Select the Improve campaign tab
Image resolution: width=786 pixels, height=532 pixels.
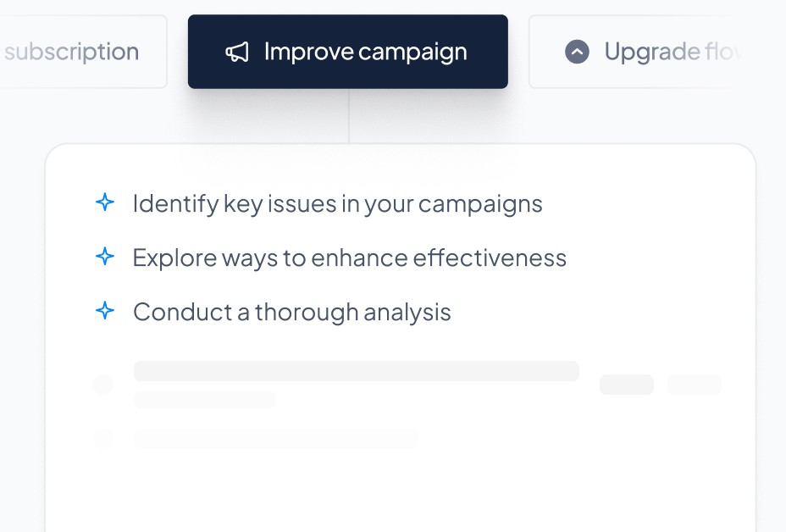click(x=348, y=52)
